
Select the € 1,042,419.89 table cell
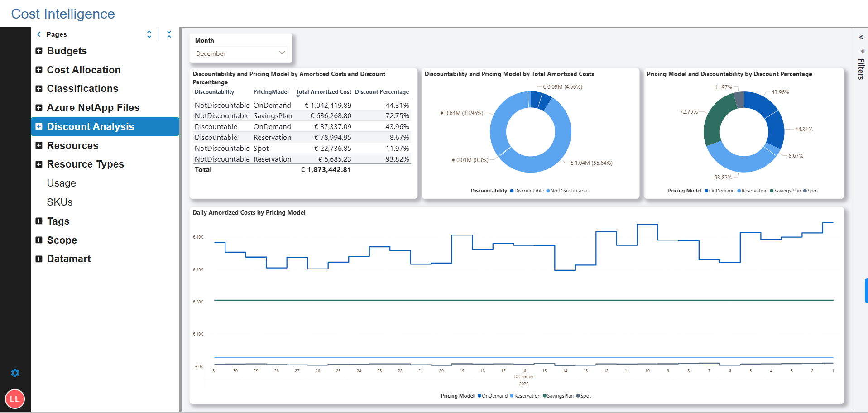tap(328, 106)
